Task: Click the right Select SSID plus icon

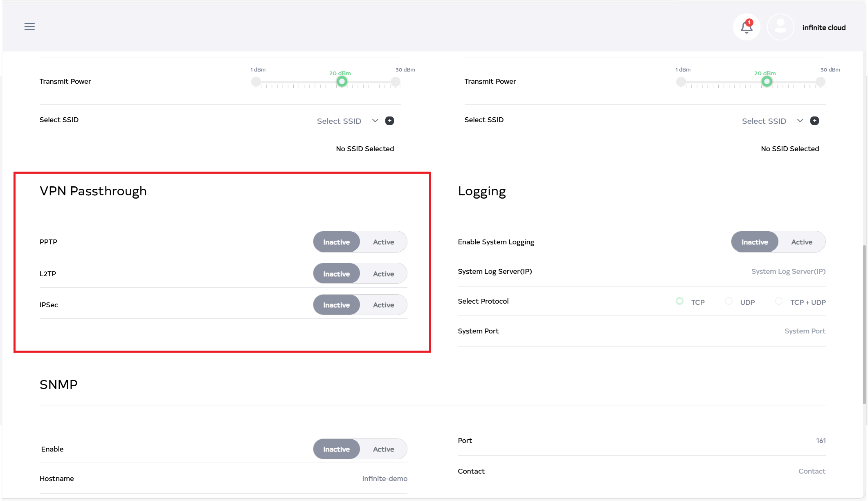Action: coord(814,121)
